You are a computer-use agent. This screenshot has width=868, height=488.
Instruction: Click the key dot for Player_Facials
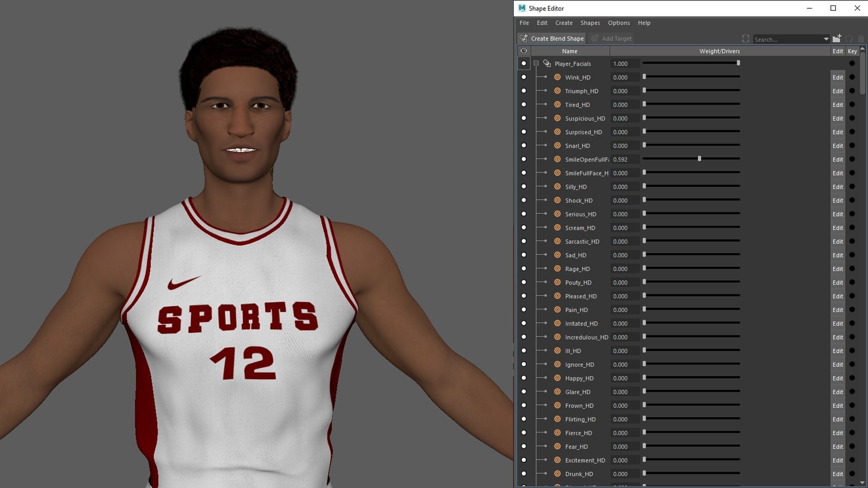click(x=852, y=64)
